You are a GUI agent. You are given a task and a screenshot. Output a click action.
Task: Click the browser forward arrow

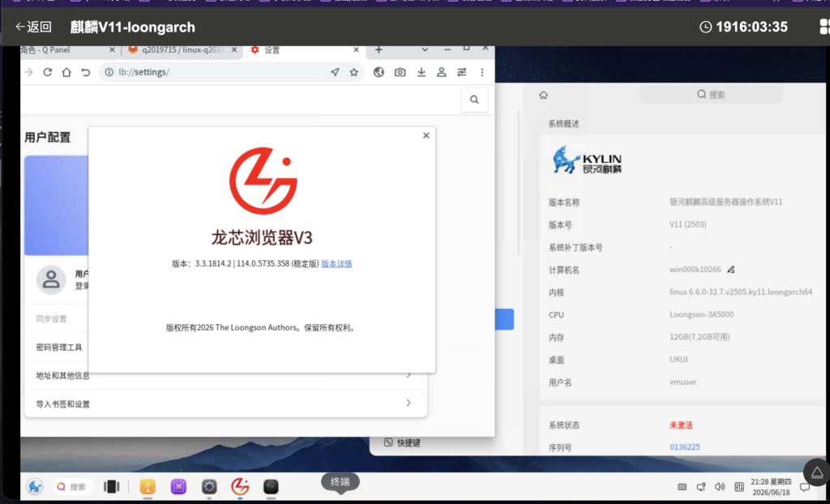coord(28,72)
